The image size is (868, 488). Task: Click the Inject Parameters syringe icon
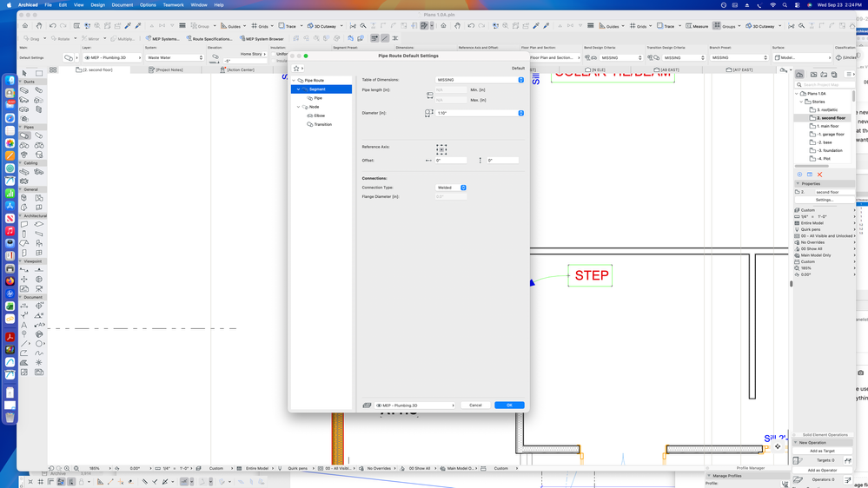pos(138,26)
